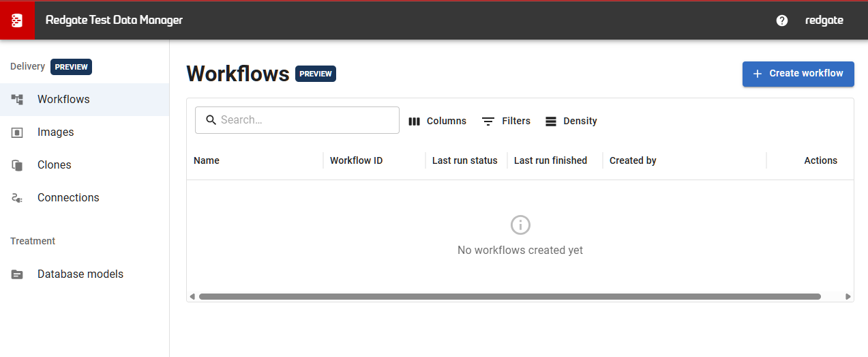Open the redgate user menu
This screenshot has width=868, height=357.
click(x=824, y=20)
